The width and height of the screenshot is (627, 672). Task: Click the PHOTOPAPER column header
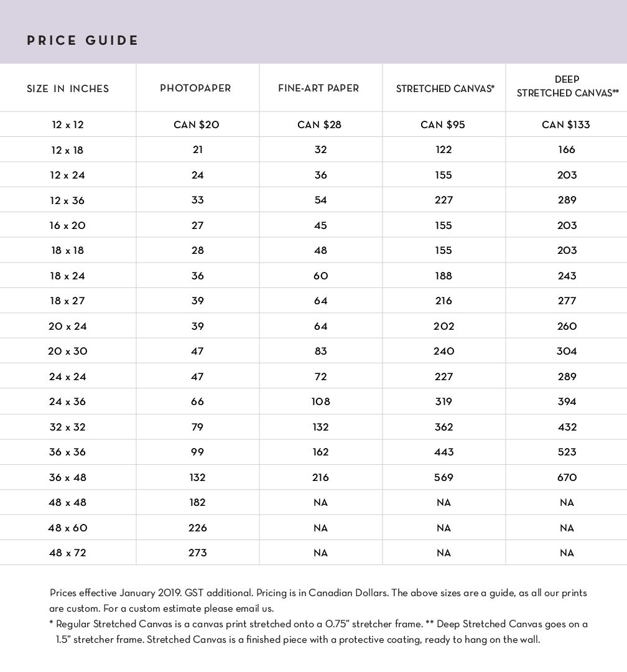tap(195, 88)
